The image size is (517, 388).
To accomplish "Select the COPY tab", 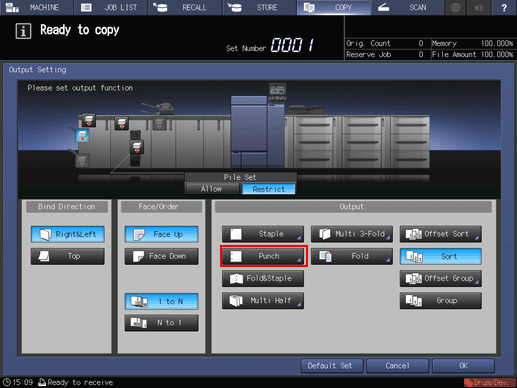I will point(334,7).
